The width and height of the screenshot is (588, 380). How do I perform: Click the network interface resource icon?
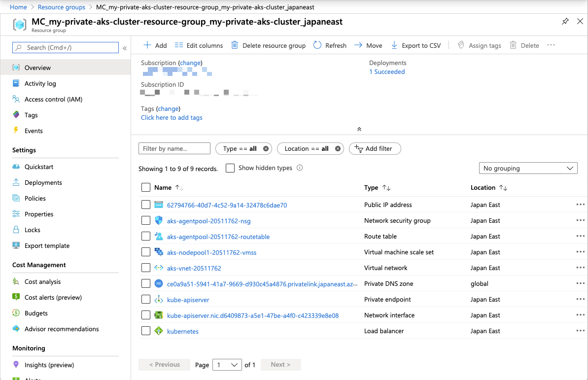(x=159, y=315)
